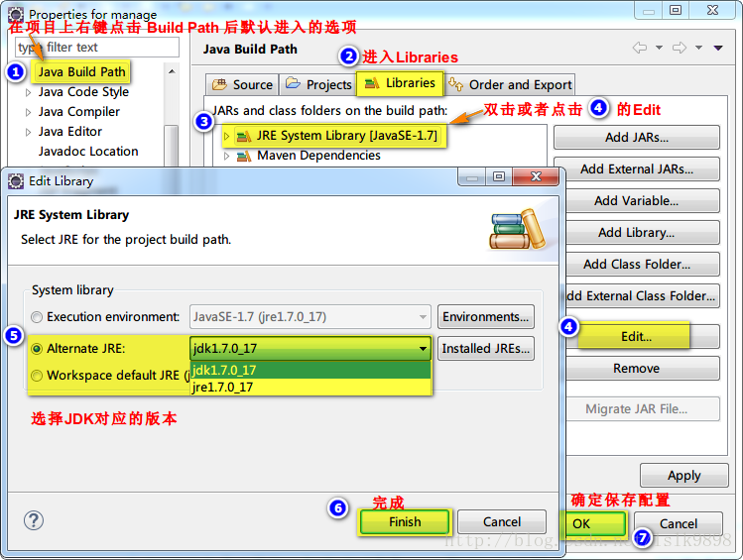Image resolution: width=743 pixels, height=560 pixels.
Task: Click the Remove button
Action: pos(642,369)
